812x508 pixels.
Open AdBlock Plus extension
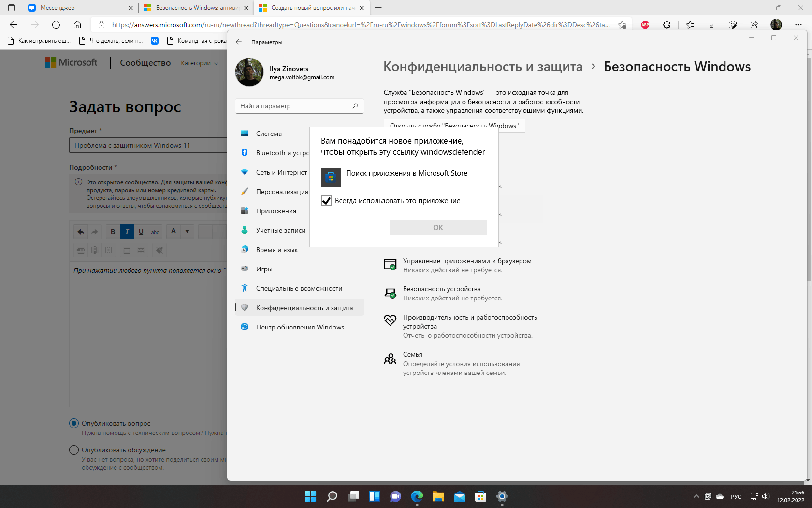pyautogui.click(x=645, y=25)
